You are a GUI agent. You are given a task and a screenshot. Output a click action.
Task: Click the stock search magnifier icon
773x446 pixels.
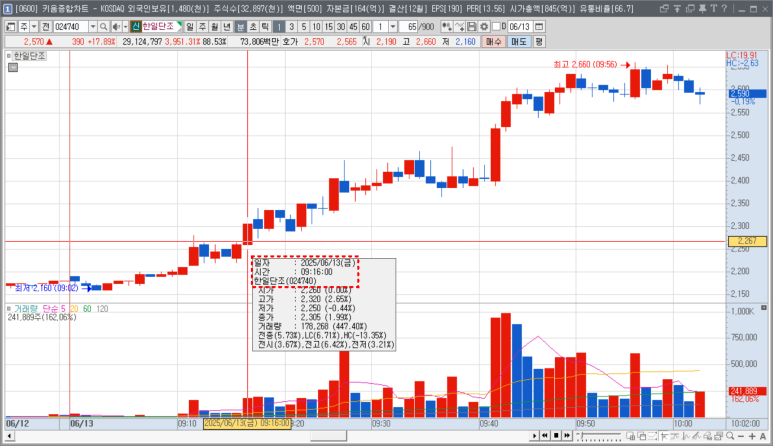pos(104,27)
